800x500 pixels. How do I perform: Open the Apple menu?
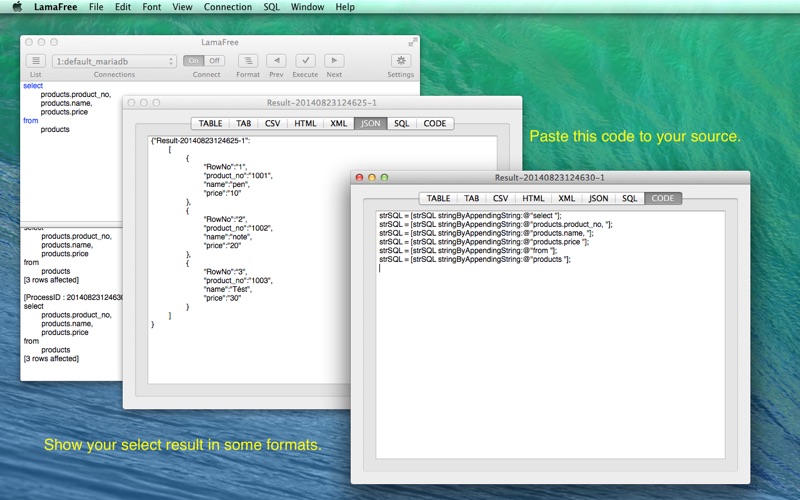point(17,7)
